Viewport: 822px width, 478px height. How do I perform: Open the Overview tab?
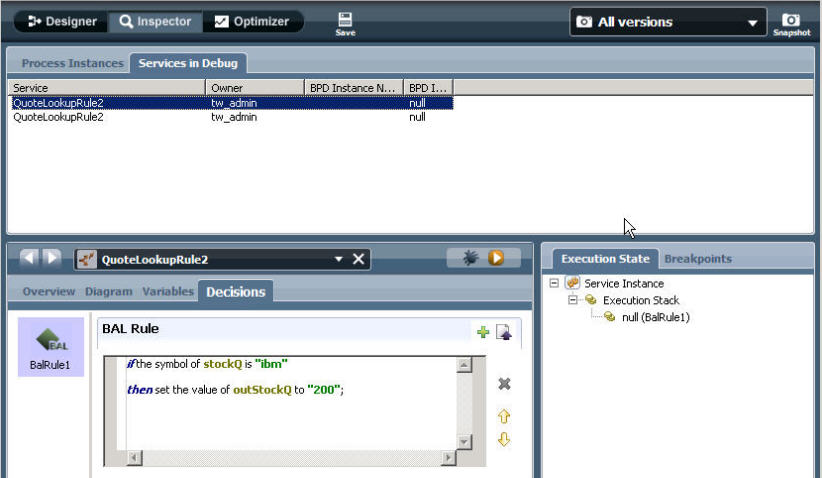click(49, 291)
